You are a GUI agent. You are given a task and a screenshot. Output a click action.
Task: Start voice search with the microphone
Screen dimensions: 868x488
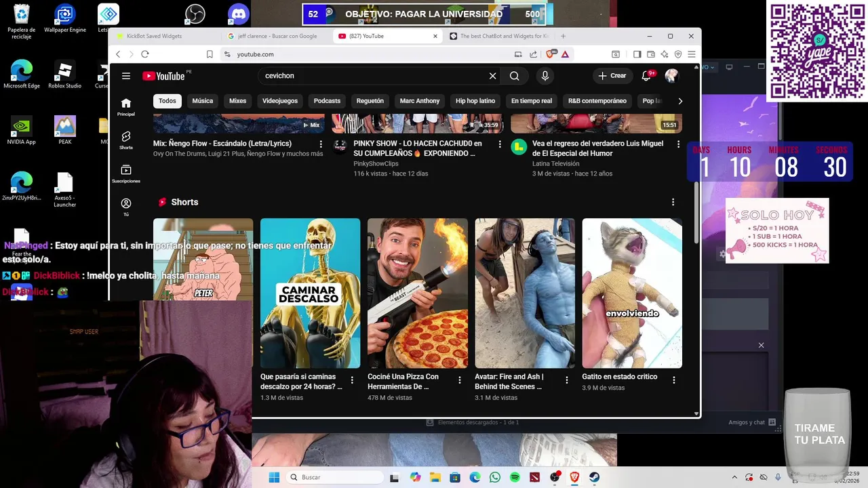coord(545,76)
